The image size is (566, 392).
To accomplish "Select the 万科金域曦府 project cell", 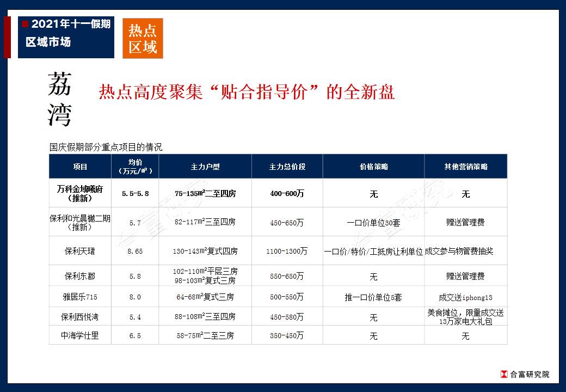I will 80,193.
